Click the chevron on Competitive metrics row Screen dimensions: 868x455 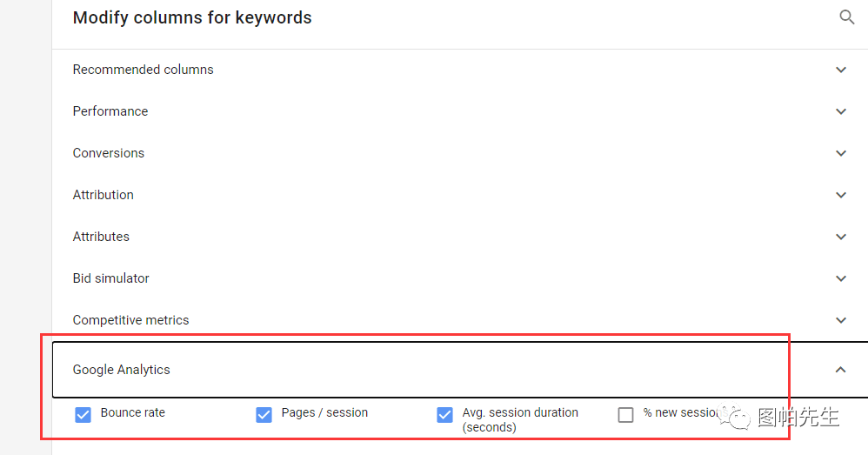(841, 320)
